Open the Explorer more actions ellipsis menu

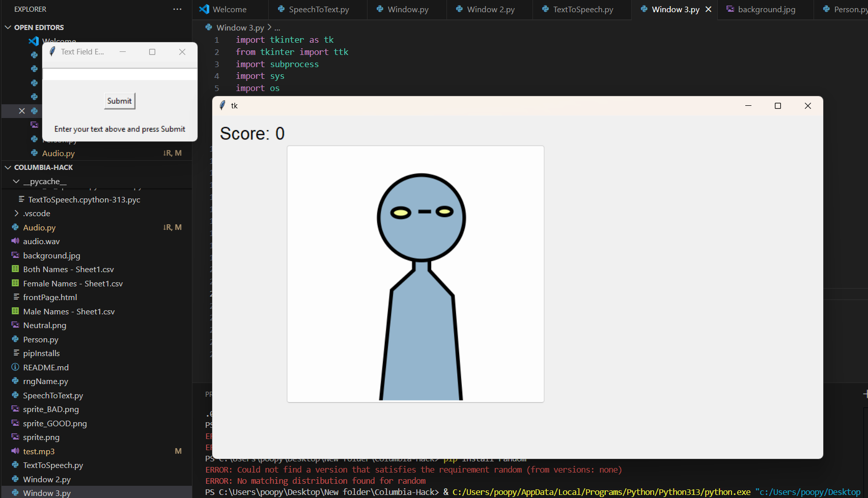(177, 9)
